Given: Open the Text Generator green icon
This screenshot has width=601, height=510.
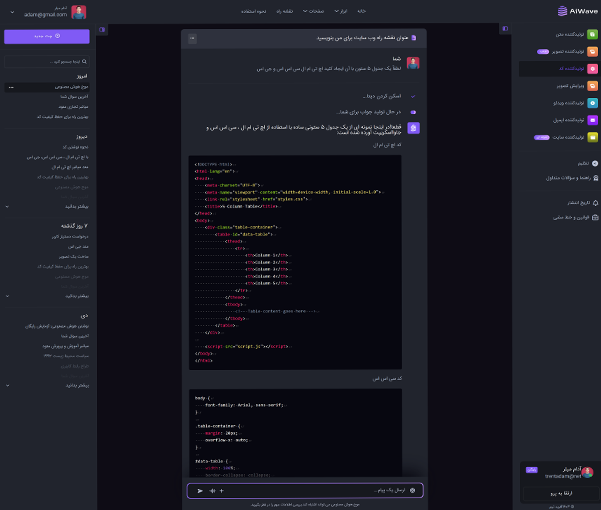Looking at the screenshot, I should (x=592, y=34).
